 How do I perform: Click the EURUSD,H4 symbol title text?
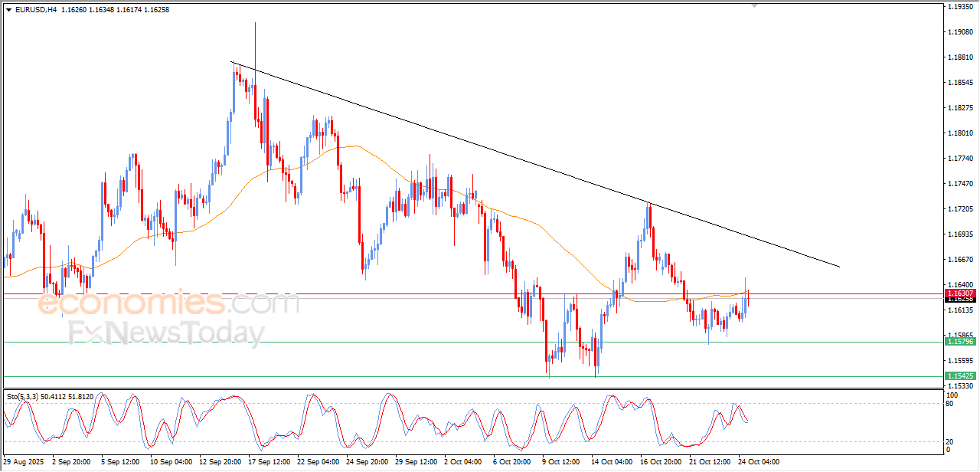click(36, 10)
